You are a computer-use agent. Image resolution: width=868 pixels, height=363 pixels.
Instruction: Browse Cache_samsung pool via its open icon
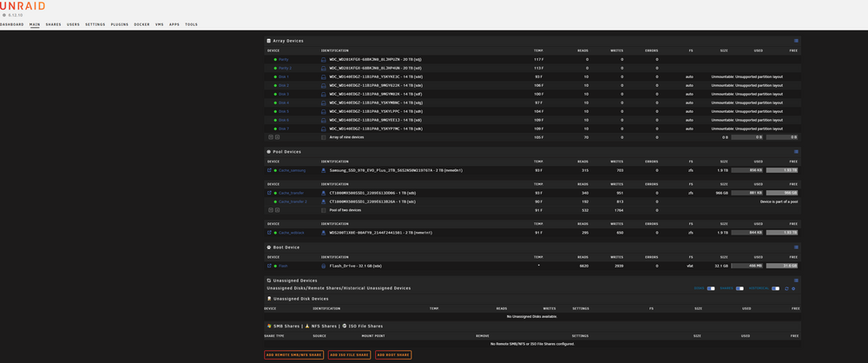point(269,170)
